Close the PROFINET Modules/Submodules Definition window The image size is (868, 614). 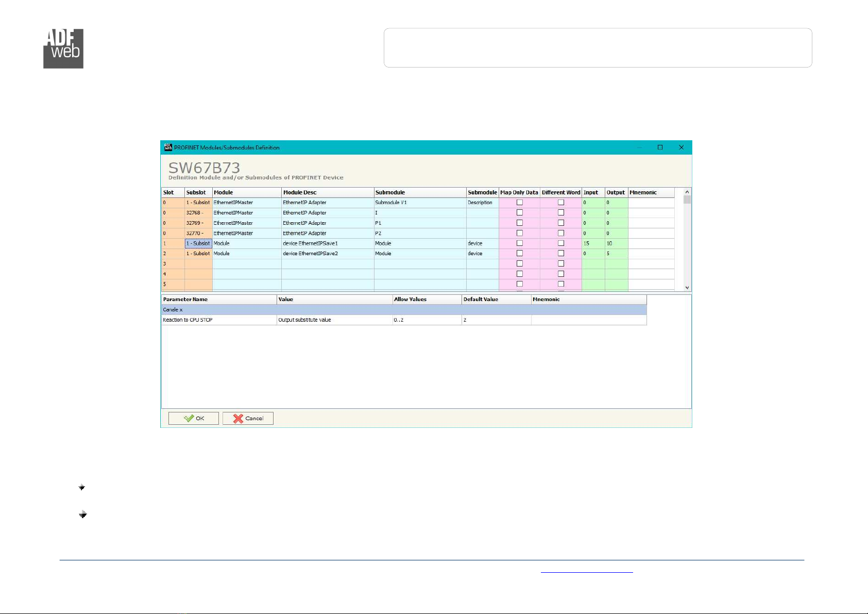pyautogui.click(x=681, y=147)
